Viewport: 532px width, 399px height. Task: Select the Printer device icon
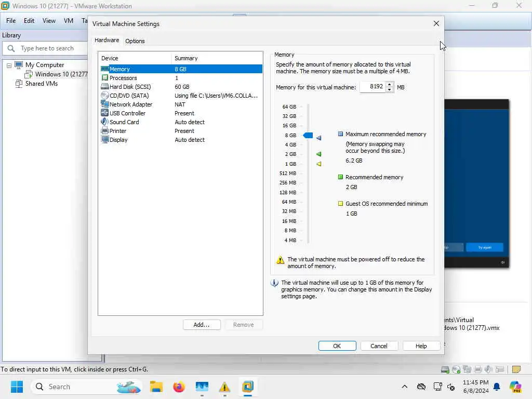(105, 130)
